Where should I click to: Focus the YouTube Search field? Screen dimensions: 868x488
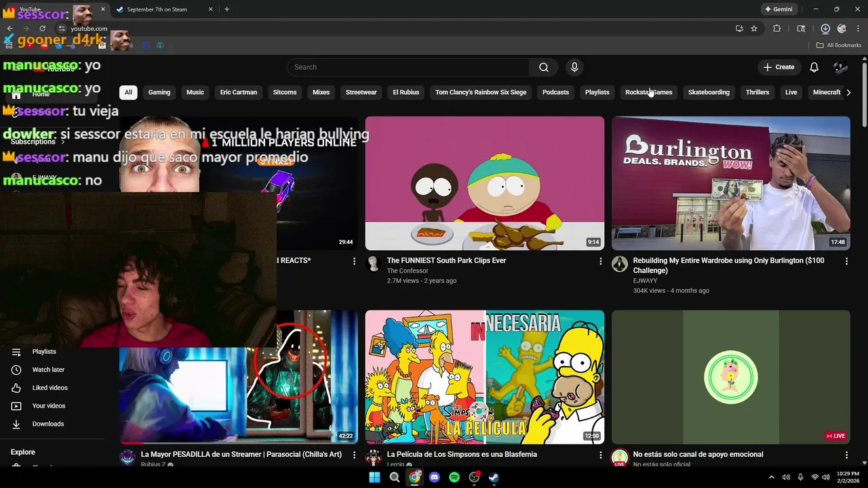[x=408, y=67]
